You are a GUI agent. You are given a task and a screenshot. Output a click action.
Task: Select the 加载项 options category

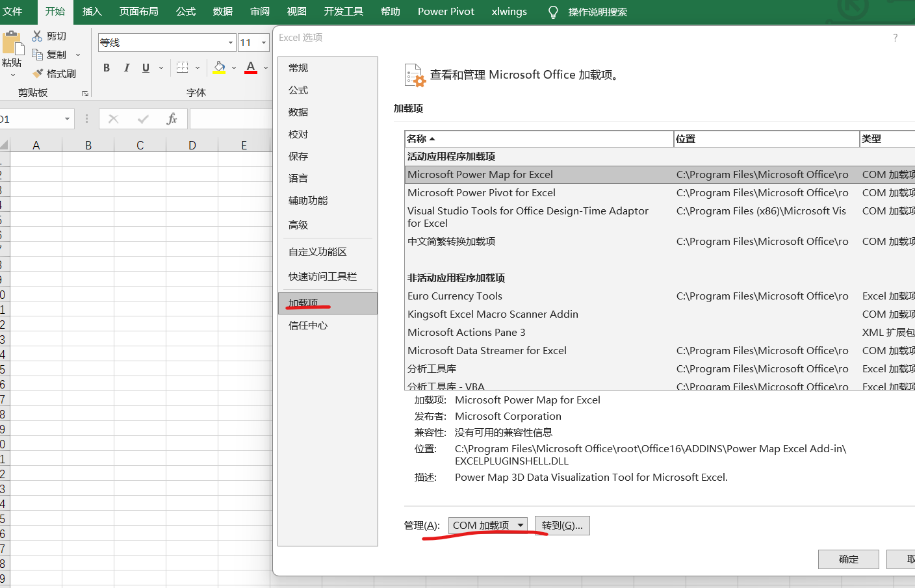328,303
